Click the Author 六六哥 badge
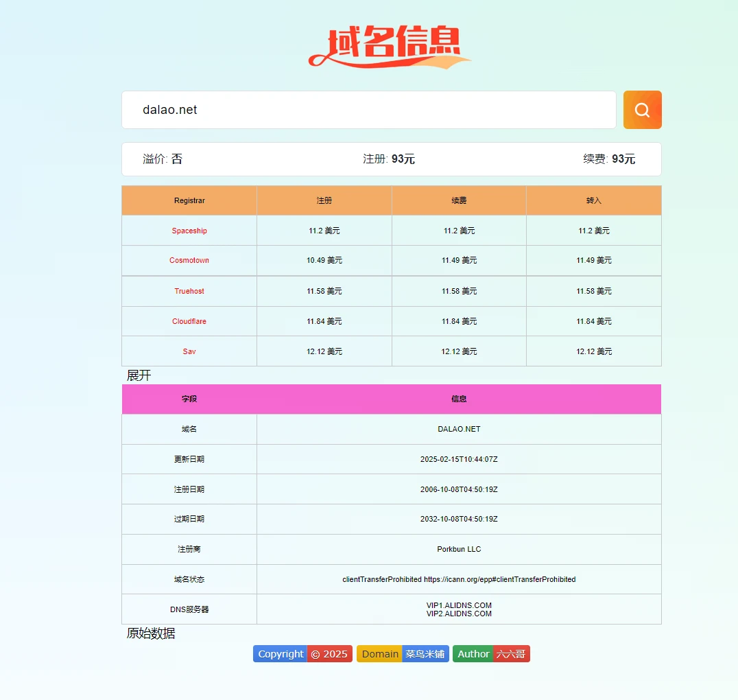The width and height of the screenshot is (738, 700). click(x=491, y=654)
